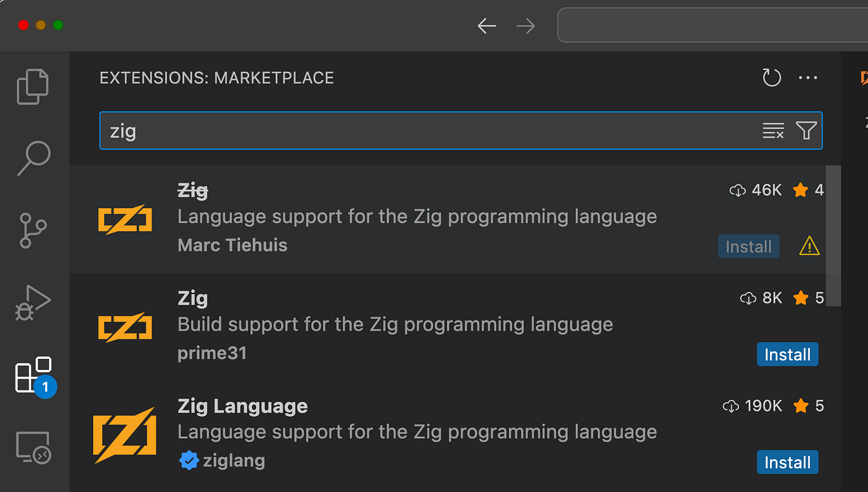Click the extensions list scrollbar

click(x=833, y=220)
